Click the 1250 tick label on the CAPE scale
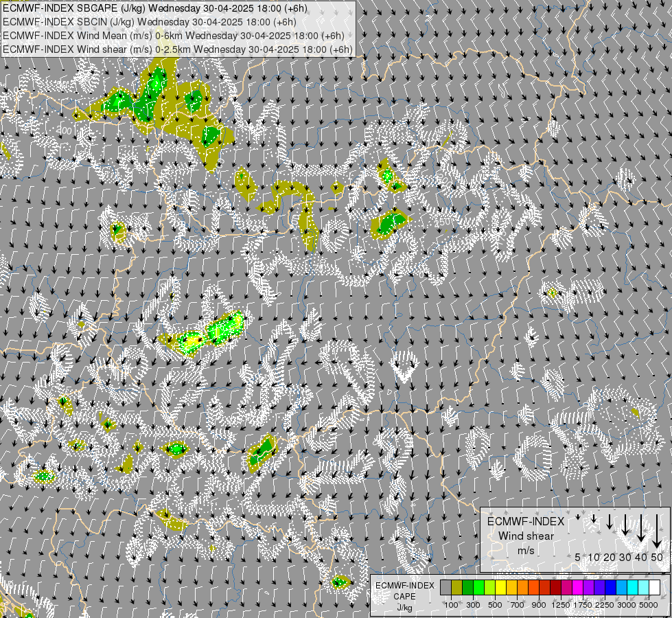The height and width of the screenshot is (618, 672). coord(561,605)
